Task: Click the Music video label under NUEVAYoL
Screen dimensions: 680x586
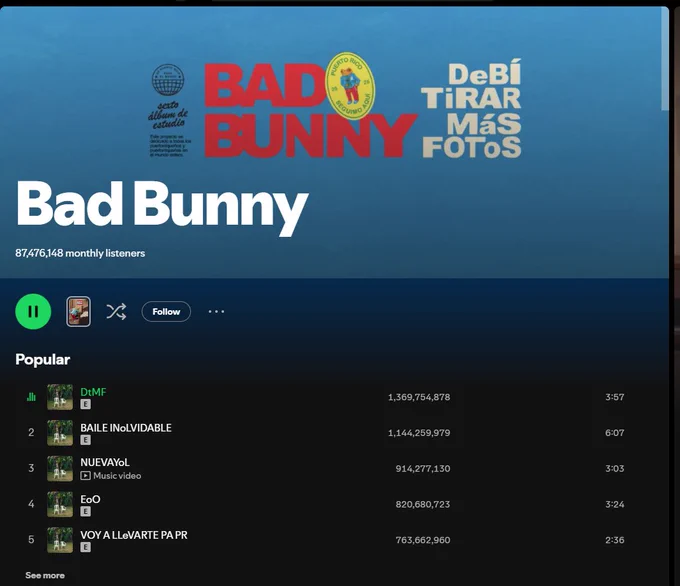Action: (117, 476)
